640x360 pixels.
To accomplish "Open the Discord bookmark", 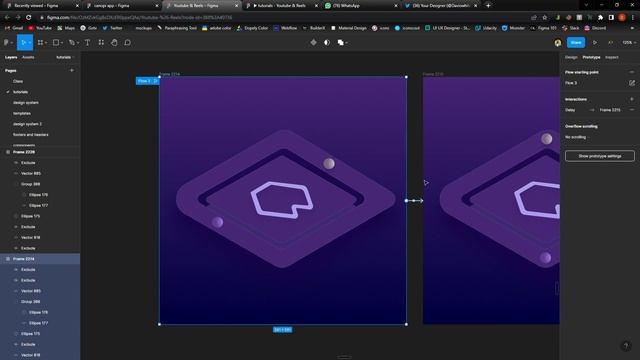I will coord(595,28).
